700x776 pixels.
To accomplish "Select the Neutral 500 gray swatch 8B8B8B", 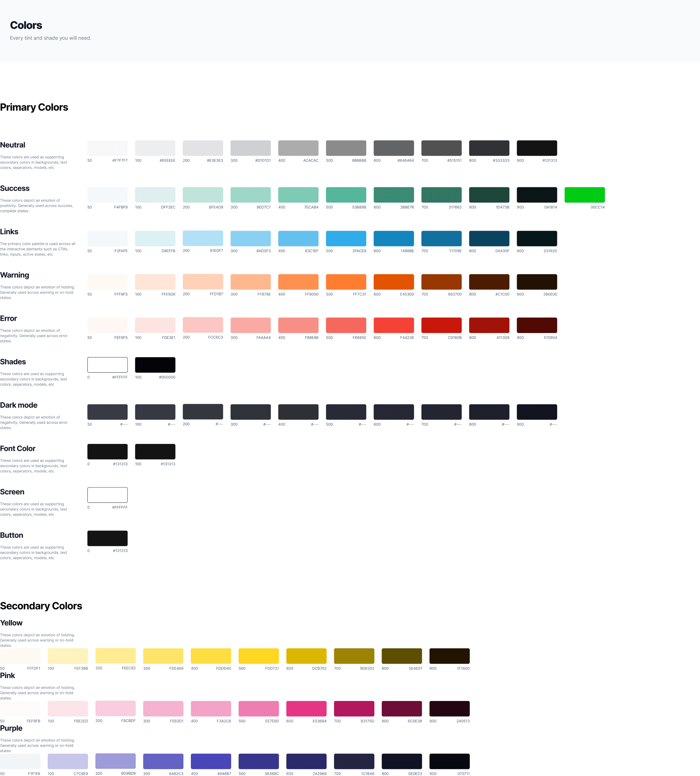I will [346, 148].
